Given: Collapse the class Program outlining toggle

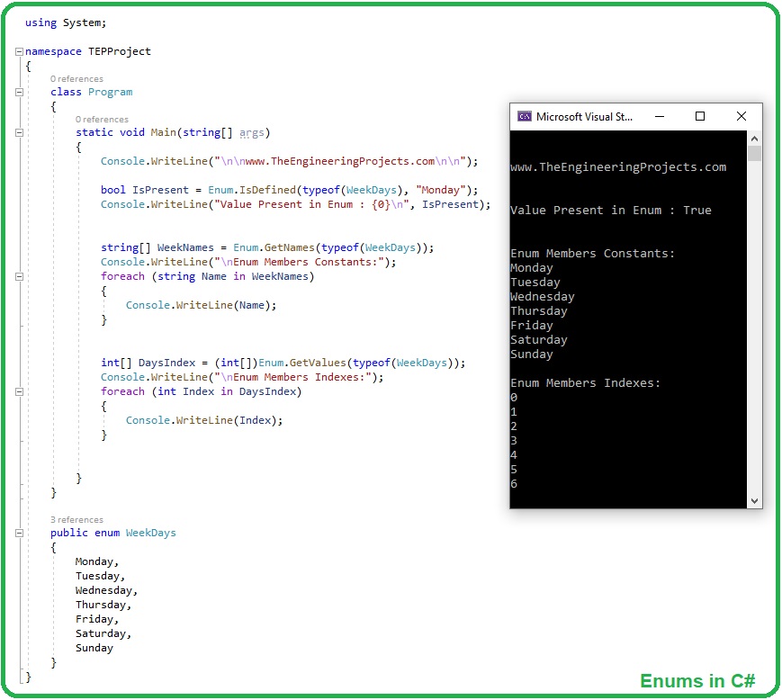Looking at the screenshot, I should 19,93.
